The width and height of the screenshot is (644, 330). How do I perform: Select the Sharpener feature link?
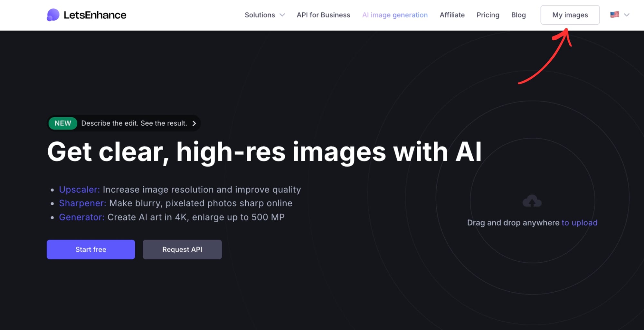[82, 203]
